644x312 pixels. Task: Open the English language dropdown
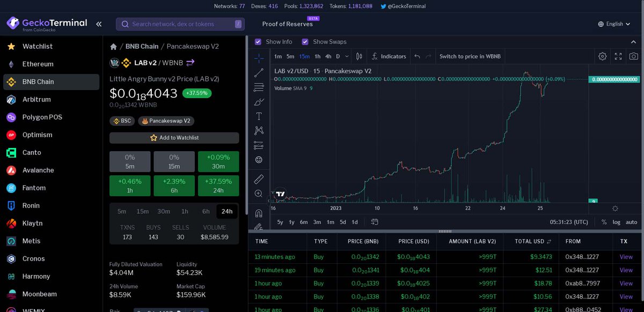pos(614,24)
